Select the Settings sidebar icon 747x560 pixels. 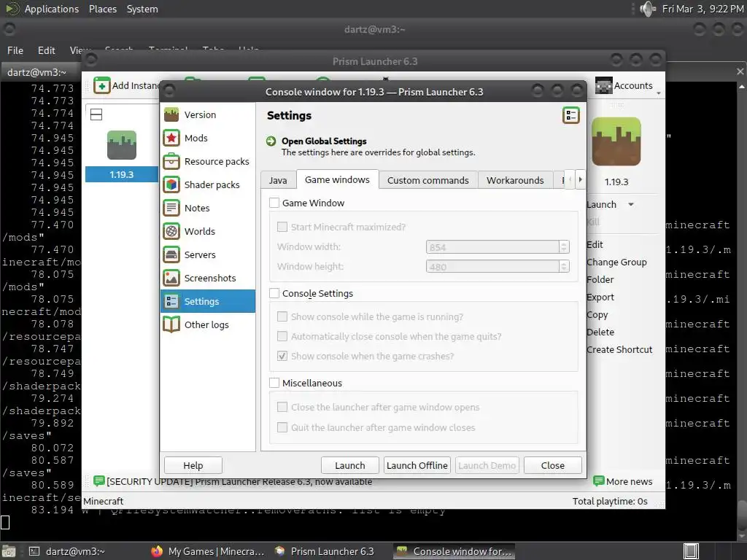[x=171, y=301]
